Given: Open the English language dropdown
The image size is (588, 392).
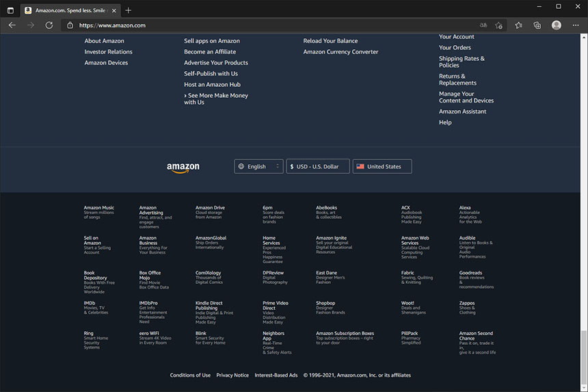Looking at the screenshot, I should point(258,166).
